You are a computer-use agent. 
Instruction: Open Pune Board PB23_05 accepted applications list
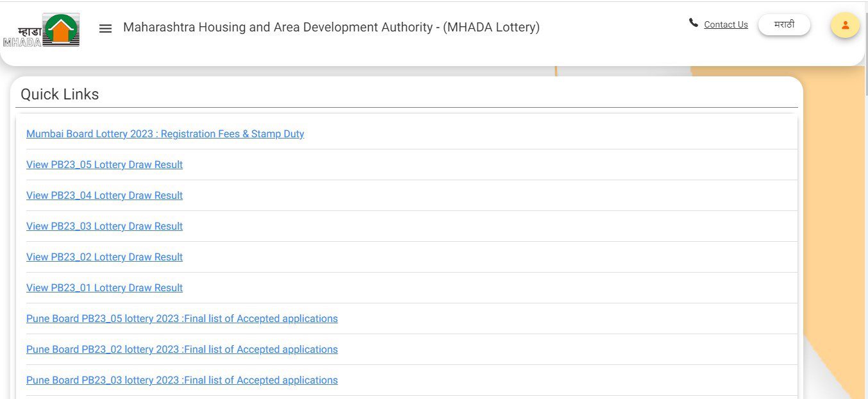(182, 318)
